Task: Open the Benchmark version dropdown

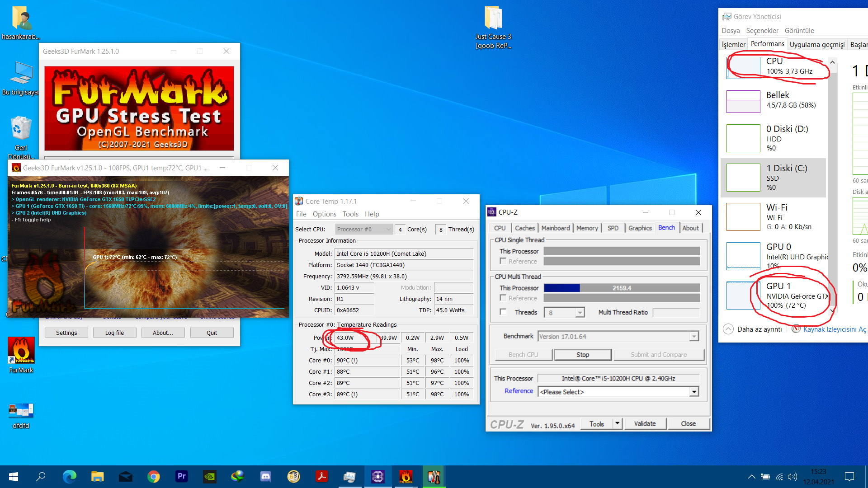Action: 694,337
